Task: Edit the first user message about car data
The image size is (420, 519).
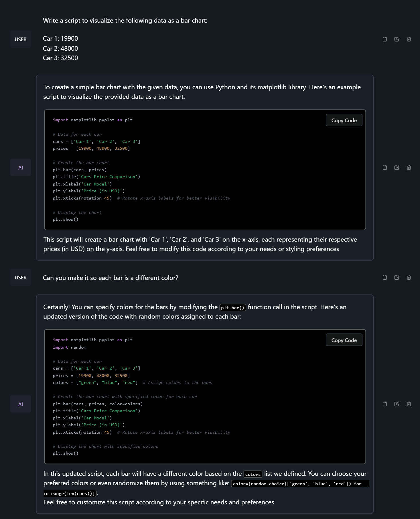Action: coord(397,39)
